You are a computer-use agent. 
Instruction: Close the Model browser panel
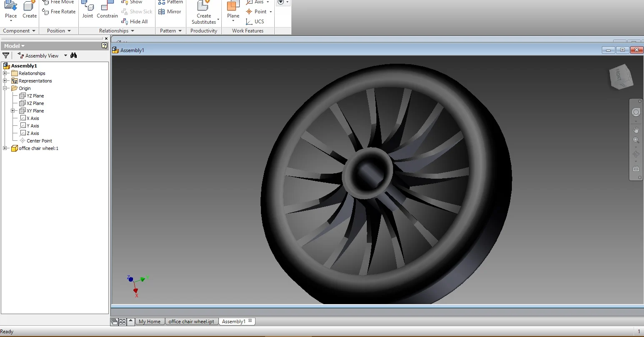106,38
